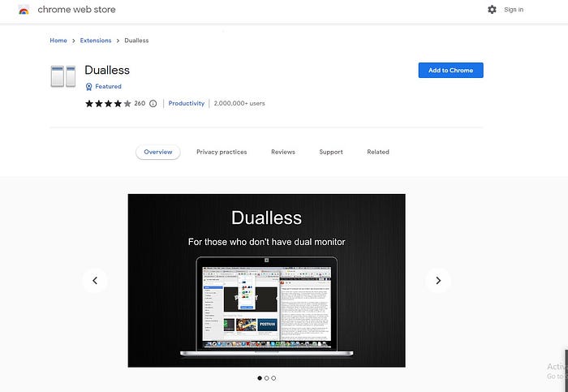Click the star rating row
This screenshot has width=568, height=392.
click(x=108, y=104)
